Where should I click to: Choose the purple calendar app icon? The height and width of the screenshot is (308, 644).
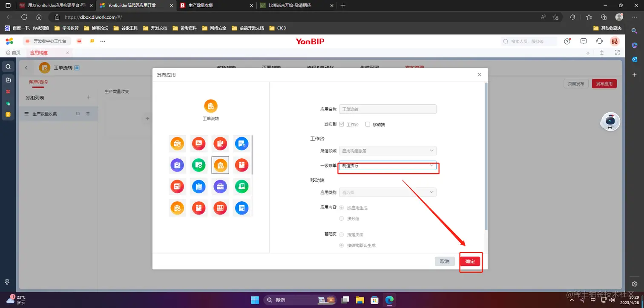177,165
